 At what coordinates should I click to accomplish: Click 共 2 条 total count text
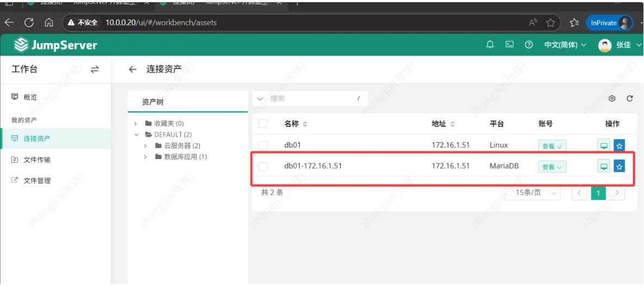tap(273, 192)
